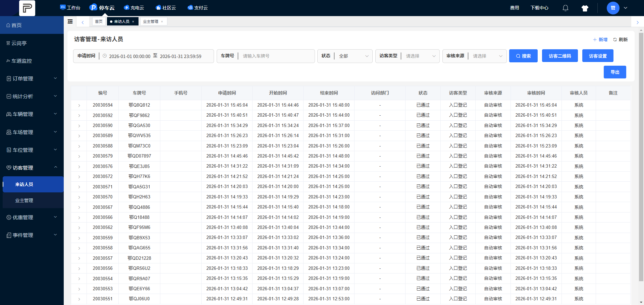The height and width of the screenshot is (305, 644).
Task: Click the 搜索 search button
Action: tap(523, 56)
